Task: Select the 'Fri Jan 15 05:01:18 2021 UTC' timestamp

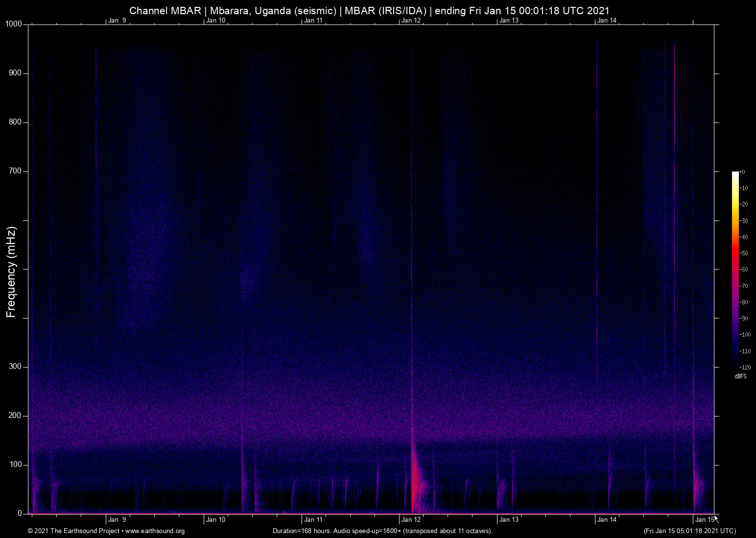Action: click(690, 531)
